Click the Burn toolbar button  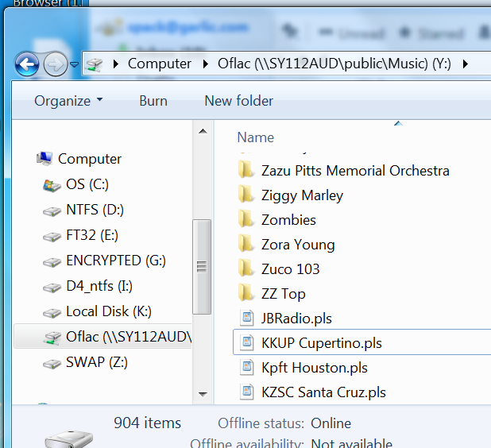(x=153, y=101)
